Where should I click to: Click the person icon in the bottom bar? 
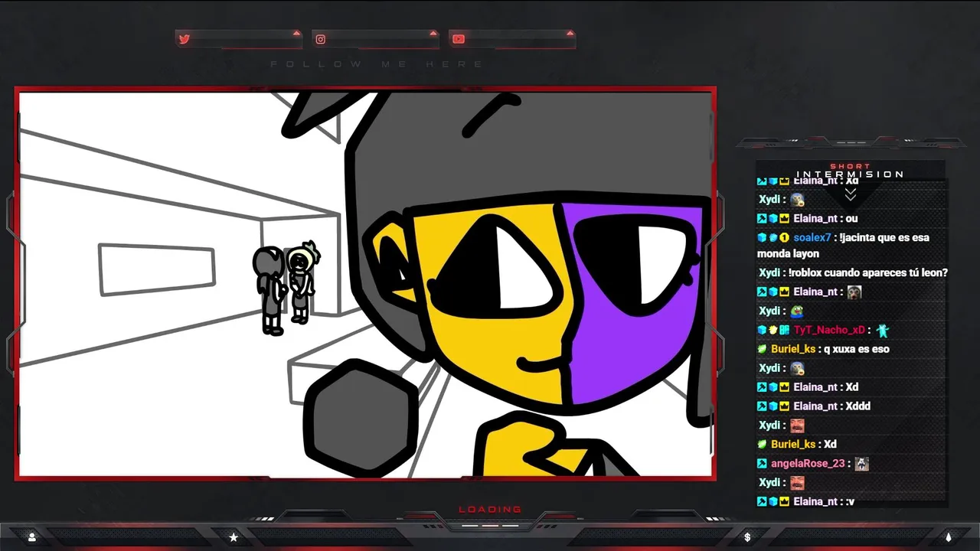32,537
